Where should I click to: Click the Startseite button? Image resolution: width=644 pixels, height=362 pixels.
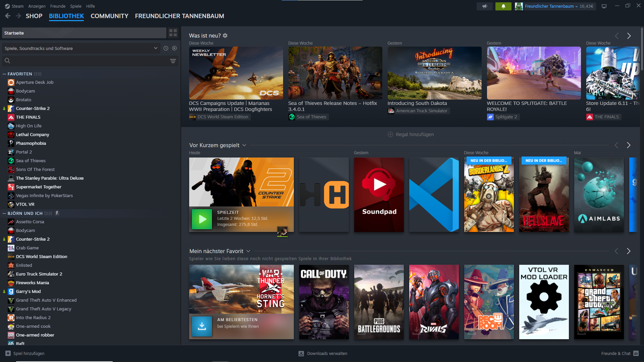[84, 33]
